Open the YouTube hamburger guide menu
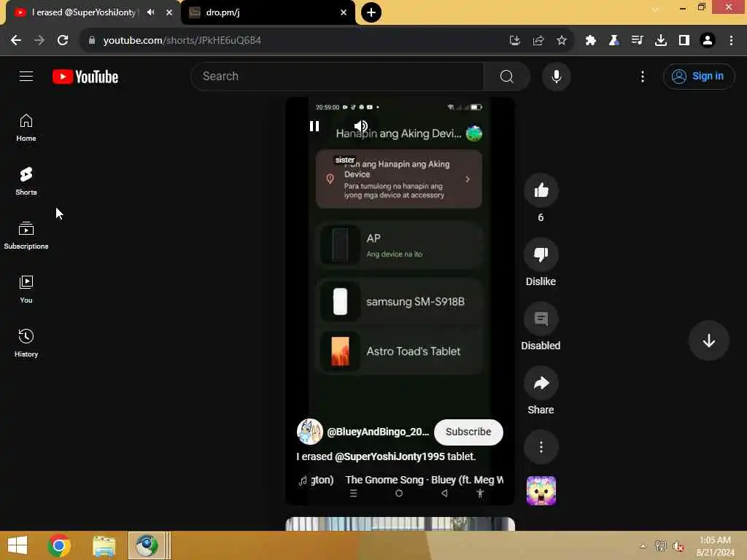 coord(26,76)
